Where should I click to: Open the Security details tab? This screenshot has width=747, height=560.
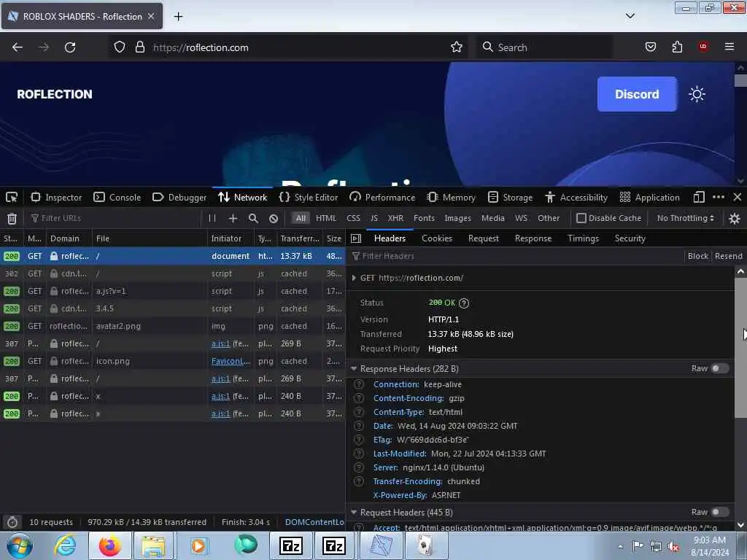(630, 238)
